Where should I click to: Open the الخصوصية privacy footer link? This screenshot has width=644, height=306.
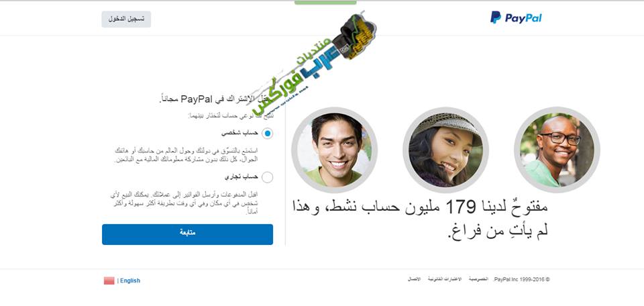pyautogui.click(x=478, y=279)
